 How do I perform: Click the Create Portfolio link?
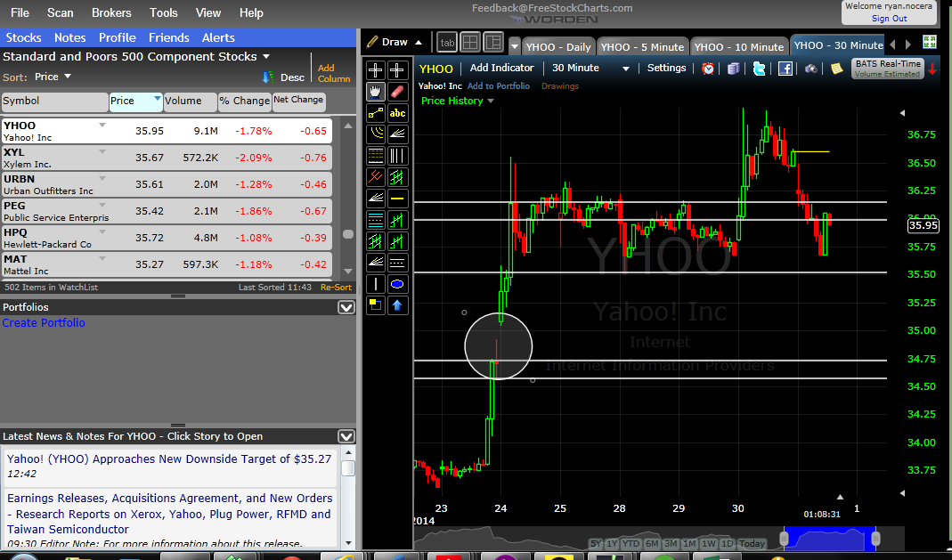click(x=44, y=323)
